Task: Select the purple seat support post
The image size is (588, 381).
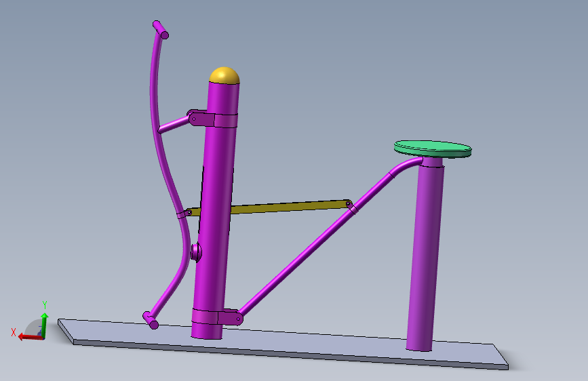Action: tap(425, 255)
